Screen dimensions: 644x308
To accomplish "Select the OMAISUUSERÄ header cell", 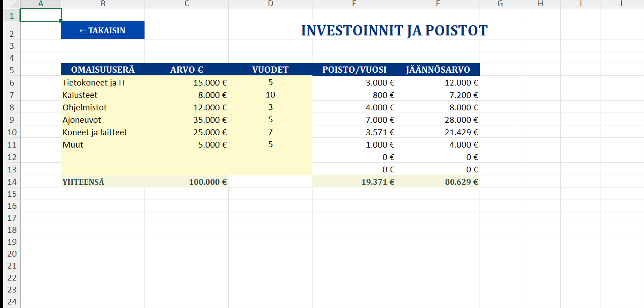I will (x=102, y=70).
